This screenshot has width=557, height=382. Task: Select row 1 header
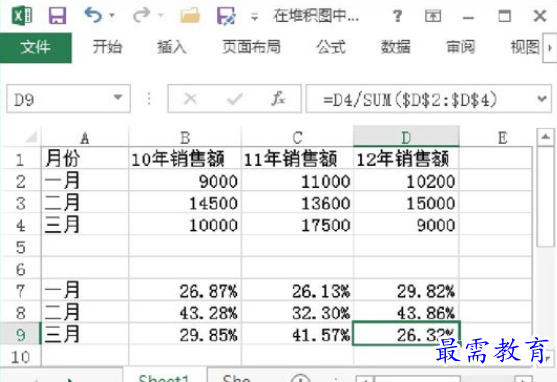(20, 159)
